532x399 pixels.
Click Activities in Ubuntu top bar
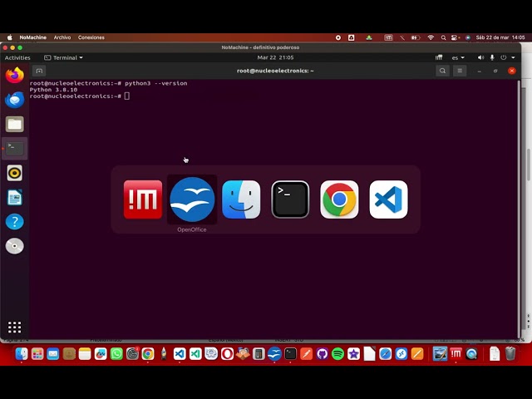pos(17,57)
